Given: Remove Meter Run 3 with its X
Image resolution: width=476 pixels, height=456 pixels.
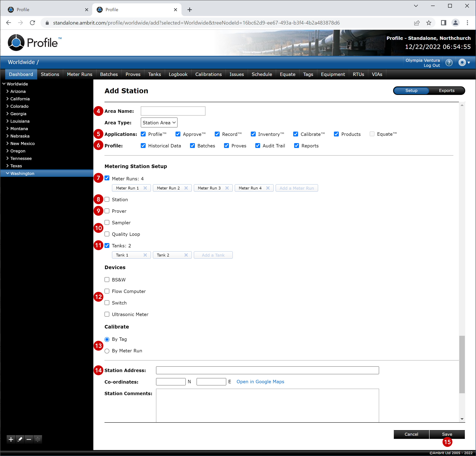Looking at the screenshot, I should click(x=227, y=188).
